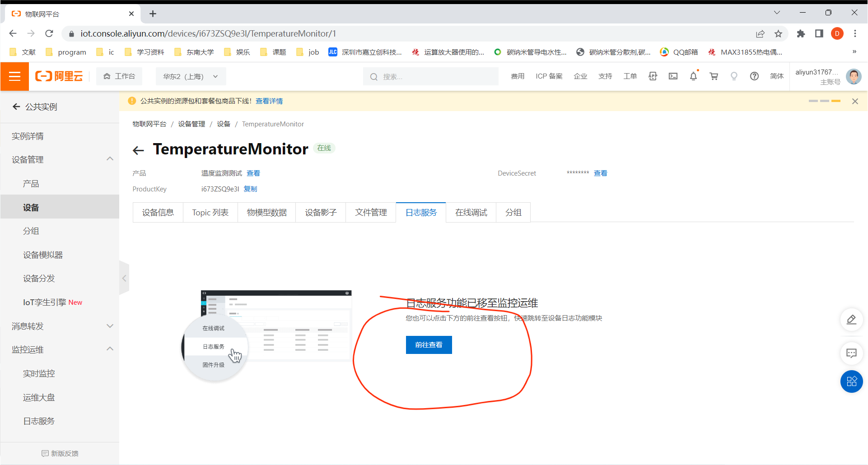
Task: Open a new browser tab
Action: (153, 14)
